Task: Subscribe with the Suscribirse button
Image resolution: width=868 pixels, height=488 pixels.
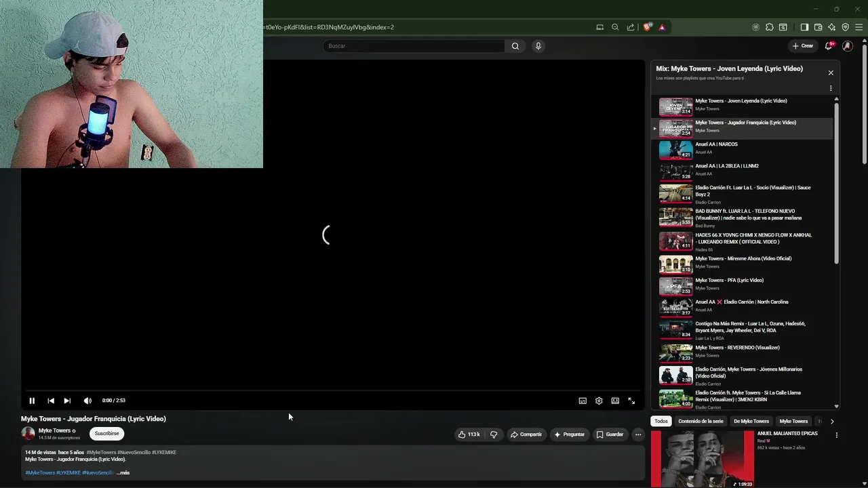Action: point(106,434)
